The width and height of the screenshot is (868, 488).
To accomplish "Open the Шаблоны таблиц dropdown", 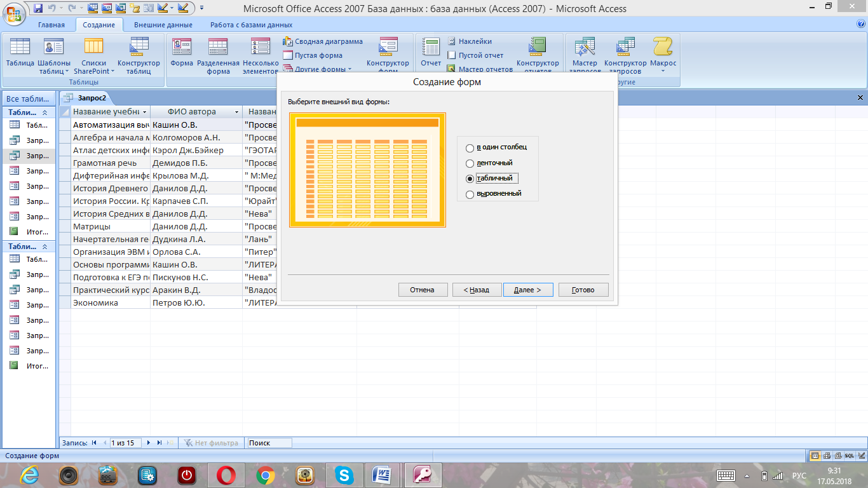I will [54, 56].
